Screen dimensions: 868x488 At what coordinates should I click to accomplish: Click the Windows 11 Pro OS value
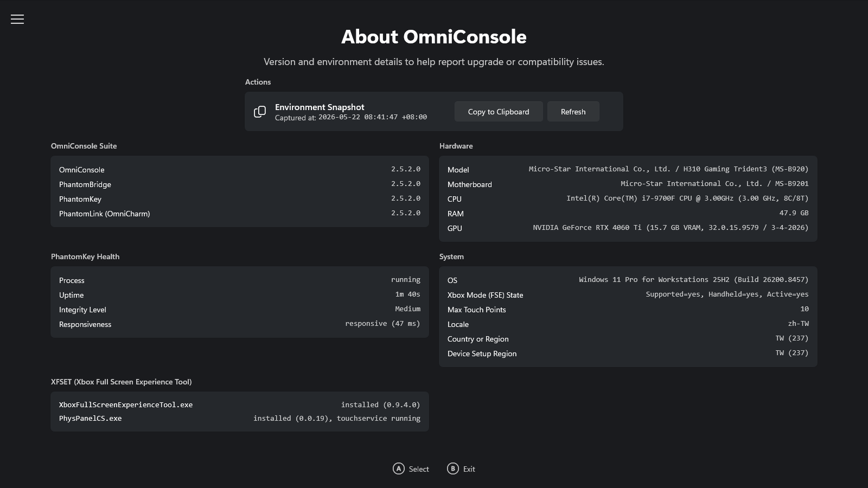(694, 280)
